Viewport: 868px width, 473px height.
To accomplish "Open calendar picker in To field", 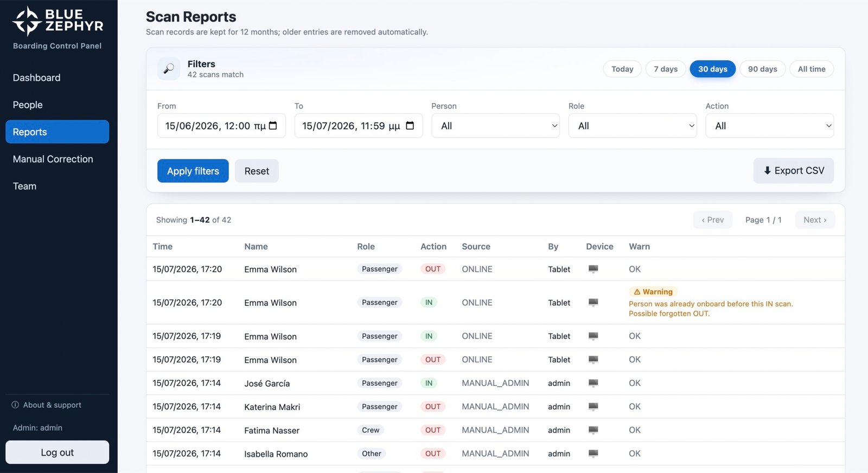I will coord(410,126).
